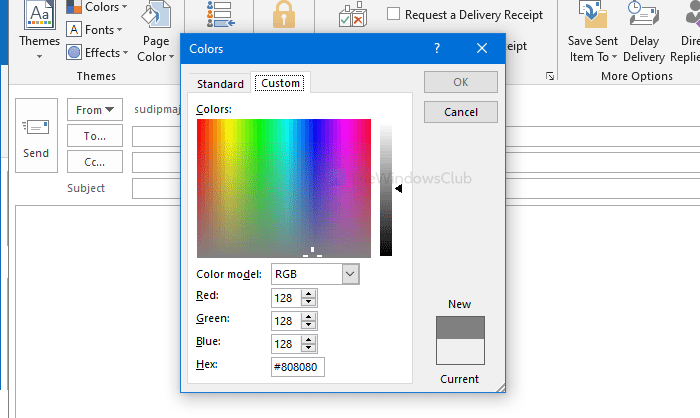Click the Colors dialog help question mark

(437, 48)
